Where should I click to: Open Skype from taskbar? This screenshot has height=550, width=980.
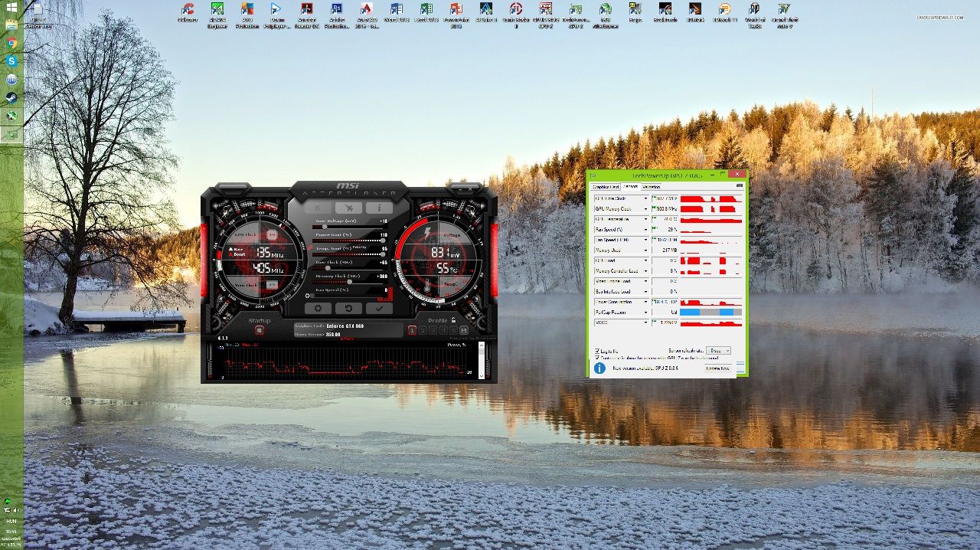11,61
